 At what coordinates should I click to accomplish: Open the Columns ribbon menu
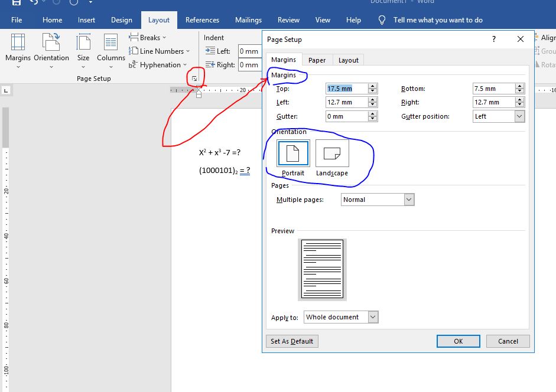pyautogui.click(x=111, y=48)
